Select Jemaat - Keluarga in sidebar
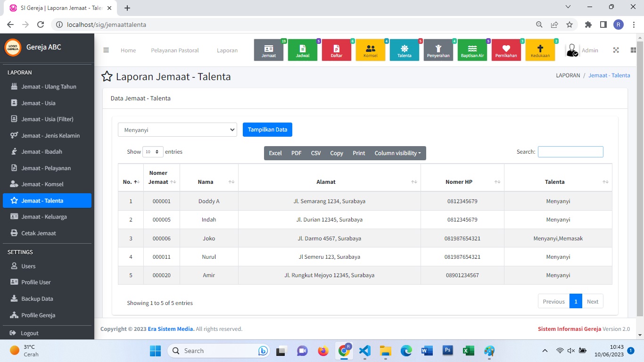Image resolution: width=644 pixels, height=362 pixels. click(x=44, y=217)
